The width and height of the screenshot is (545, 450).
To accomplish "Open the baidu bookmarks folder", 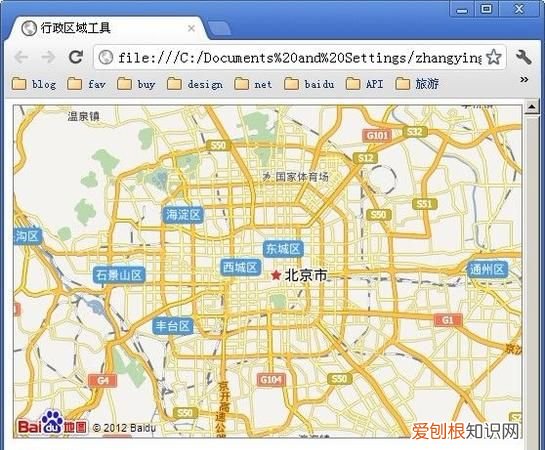I will click(309, 84).
